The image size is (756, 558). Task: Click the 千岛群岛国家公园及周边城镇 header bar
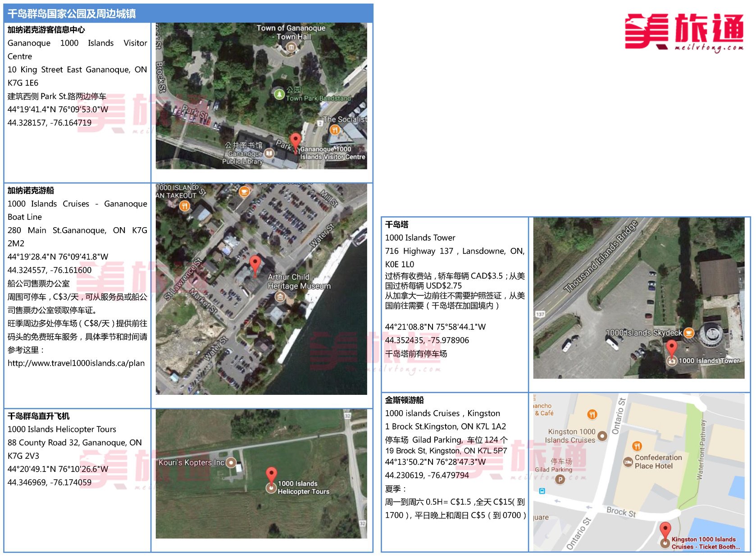coord(188,14)
